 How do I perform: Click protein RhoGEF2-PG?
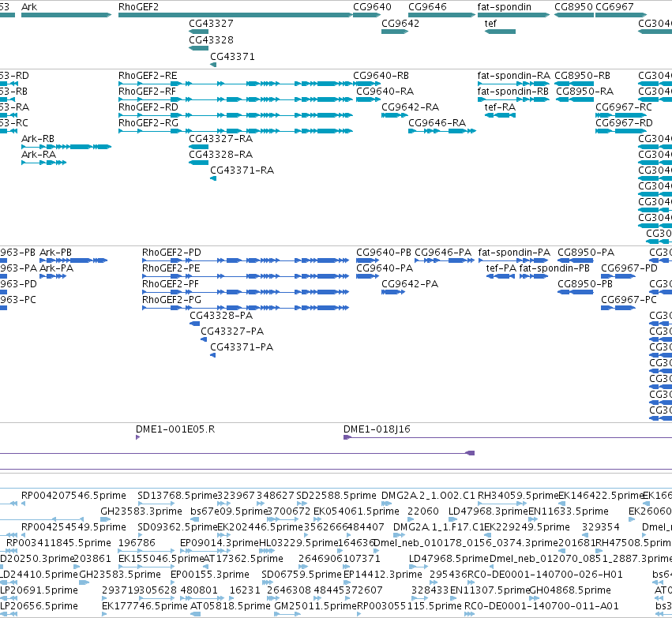[246, 308]
